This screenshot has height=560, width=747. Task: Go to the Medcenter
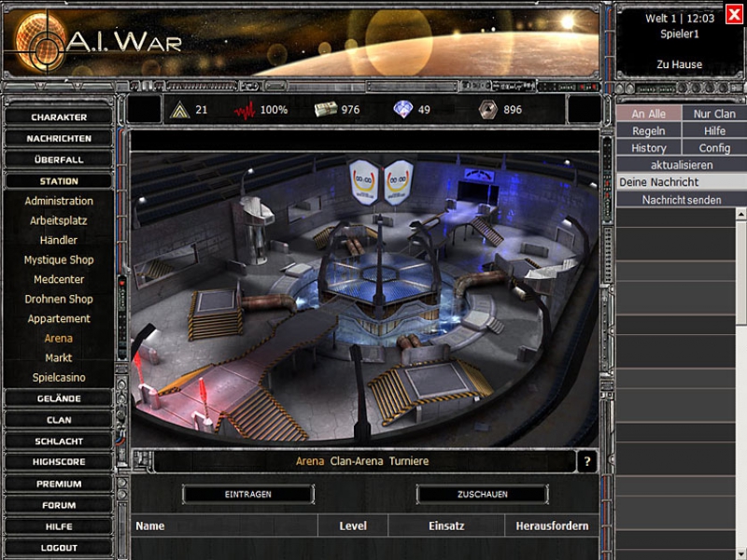[x=59, y=279]
